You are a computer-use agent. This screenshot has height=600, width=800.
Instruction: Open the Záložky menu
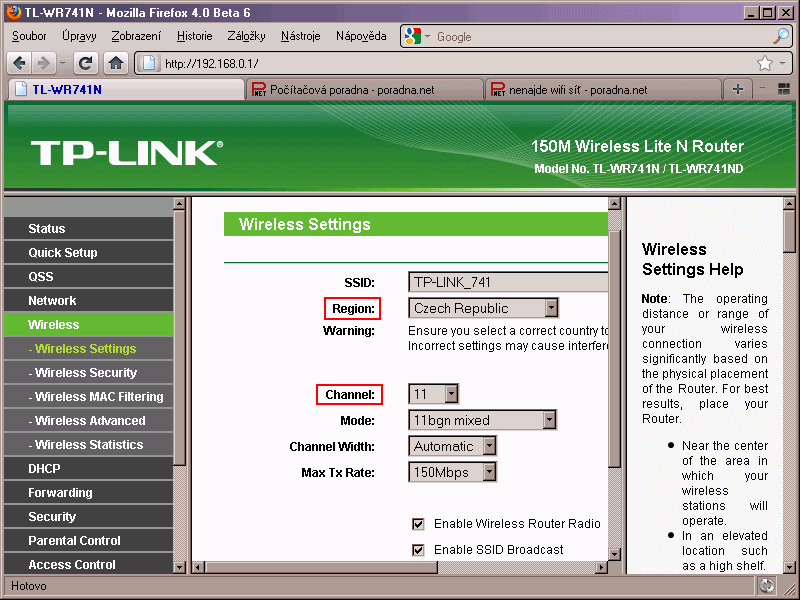pyautogui.click(x=246, y=36)
